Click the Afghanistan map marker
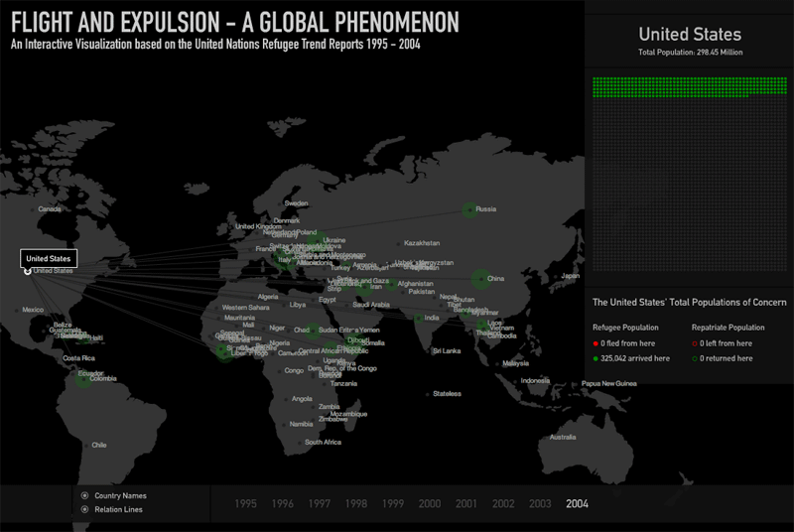The image size is (794, 532). point(391,285)
